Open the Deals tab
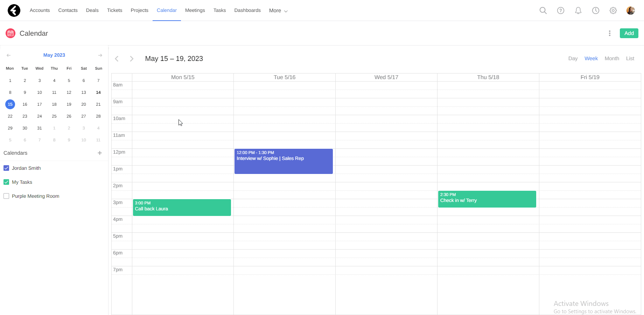The height and width of the screenshot is (315, 644). (92, 10)
